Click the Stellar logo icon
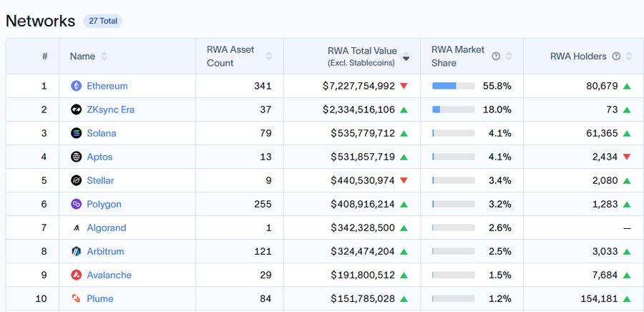Viewport: 644px width, 312px height. click(x=76, y=180)
